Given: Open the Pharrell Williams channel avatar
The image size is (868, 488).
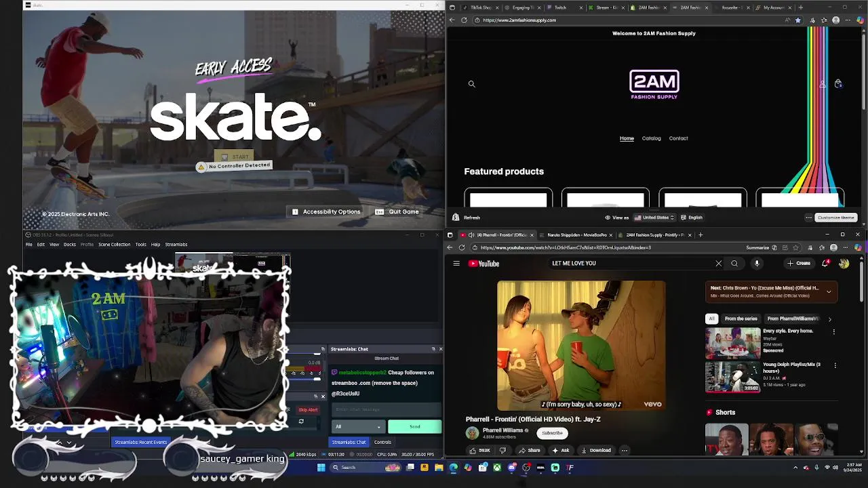Looking at the screenshot, I should click(x=472, y=433).
